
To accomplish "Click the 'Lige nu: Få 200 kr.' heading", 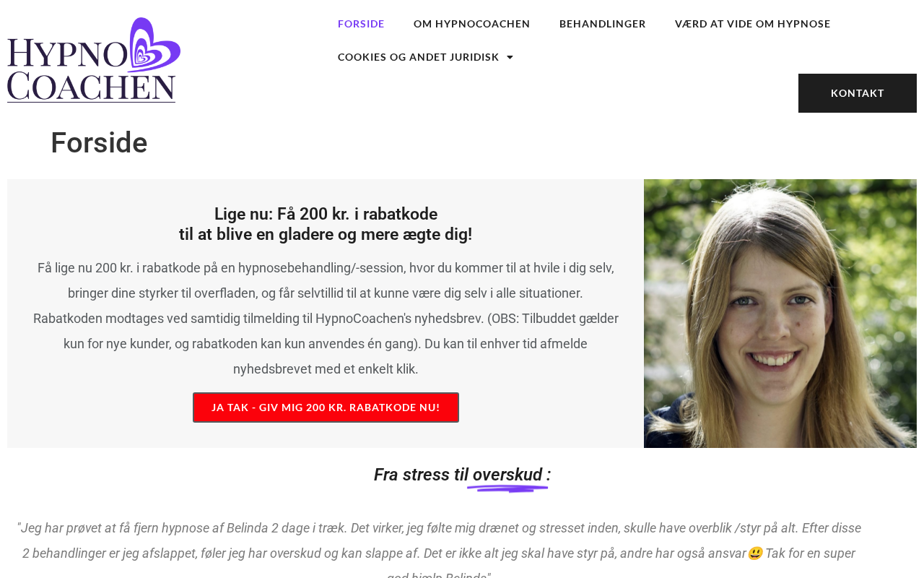I will point(326,214).
